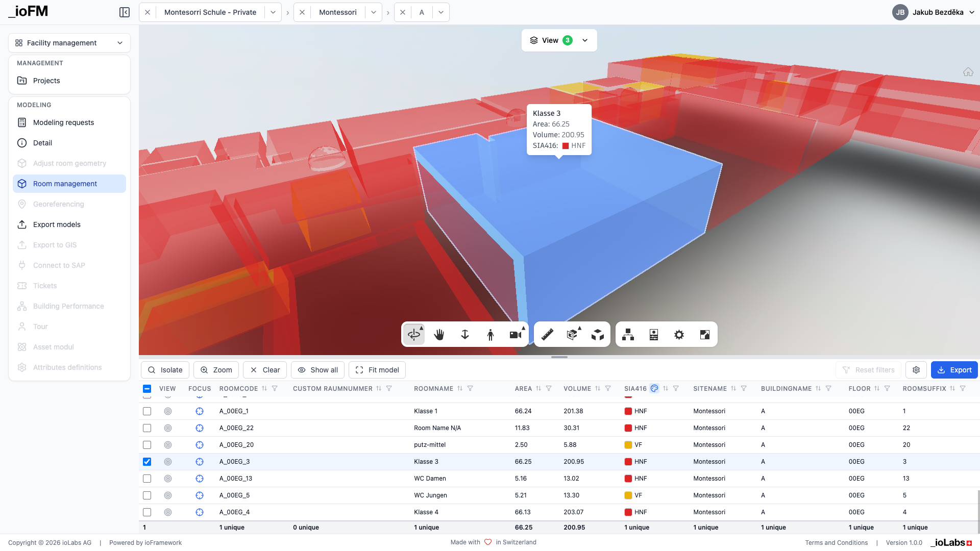Toggle visibility of WC Damen row

point(168,479)
